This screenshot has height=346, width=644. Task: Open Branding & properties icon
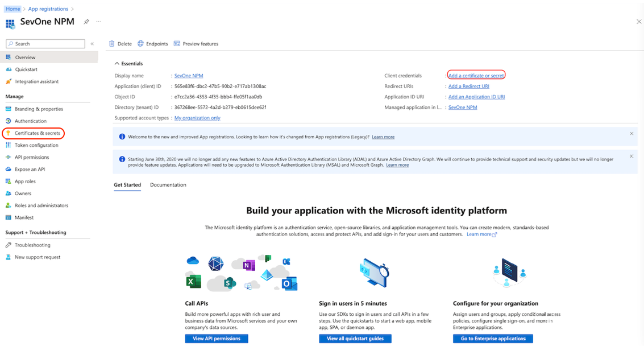pyautogui.click(x=8, y=109)
